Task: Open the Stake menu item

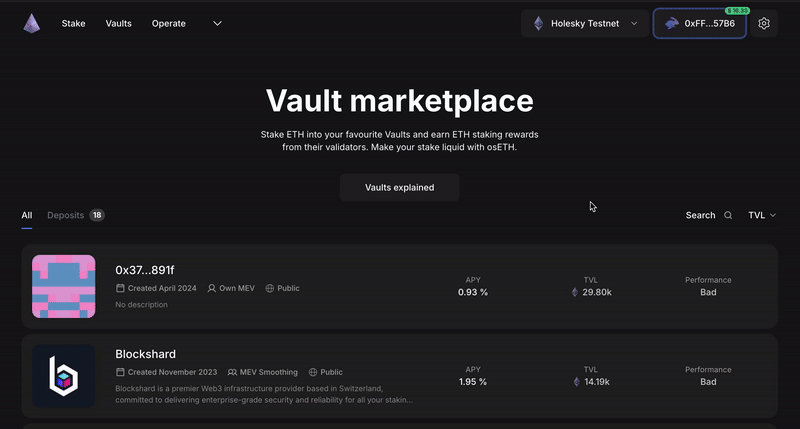Action: pos(73,23)
